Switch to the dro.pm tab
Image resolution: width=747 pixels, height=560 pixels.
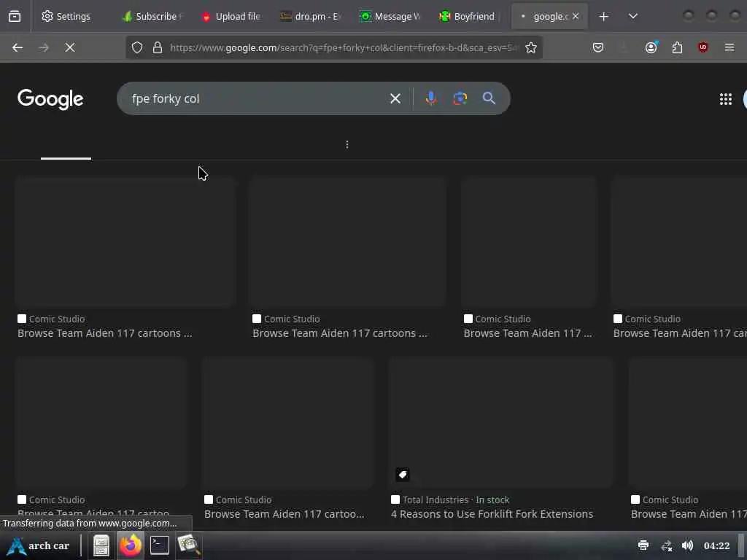click(x=311, y=16)
